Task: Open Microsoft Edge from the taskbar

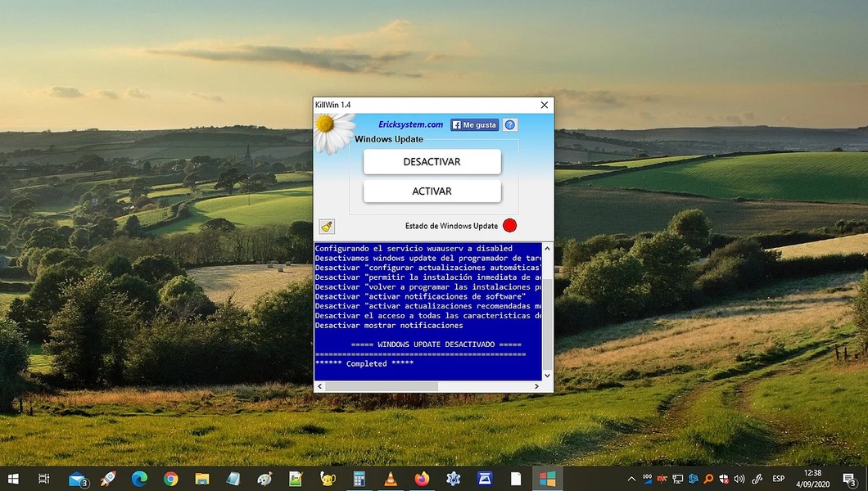Action: (x=139, y=479)
